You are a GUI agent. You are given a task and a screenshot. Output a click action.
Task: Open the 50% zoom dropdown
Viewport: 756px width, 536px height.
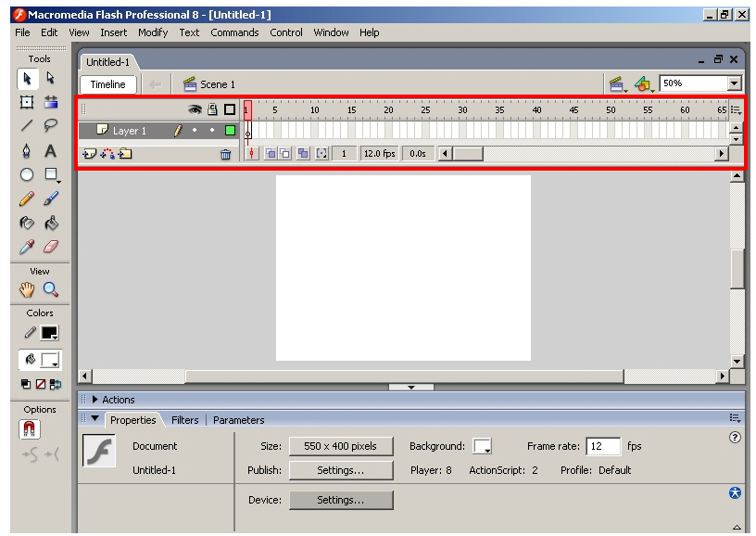(734, 83)
